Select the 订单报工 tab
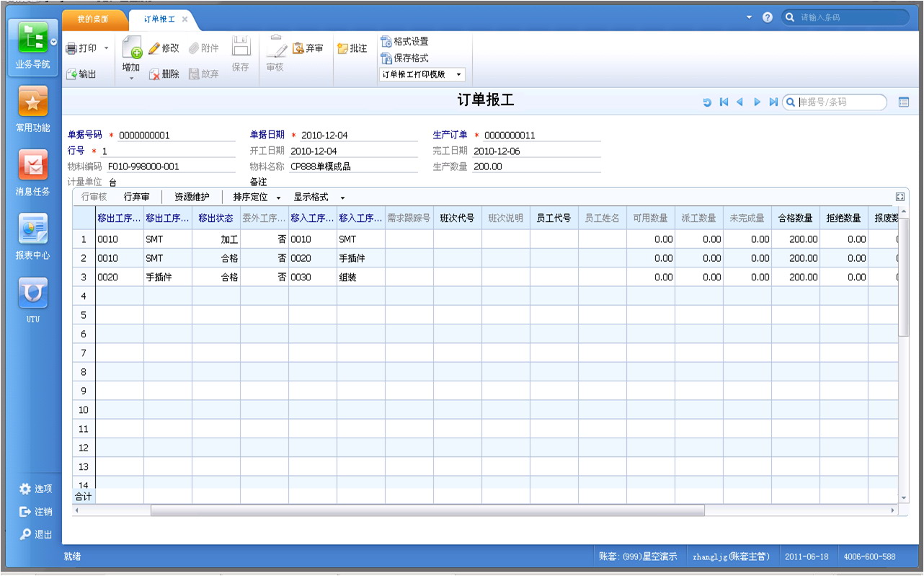This screenshot has width=924, height=576. tap(159, 19)
